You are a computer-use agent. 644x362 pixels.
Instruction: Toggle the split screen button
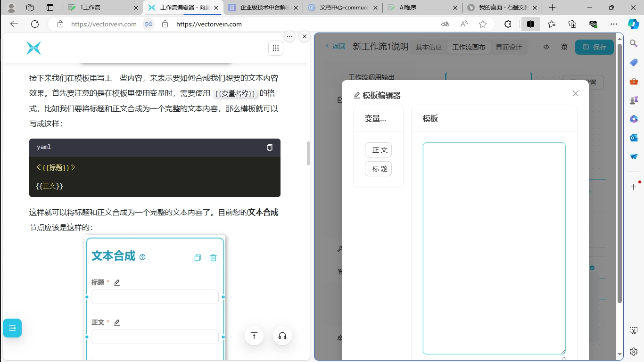click(x=530, y=24)
